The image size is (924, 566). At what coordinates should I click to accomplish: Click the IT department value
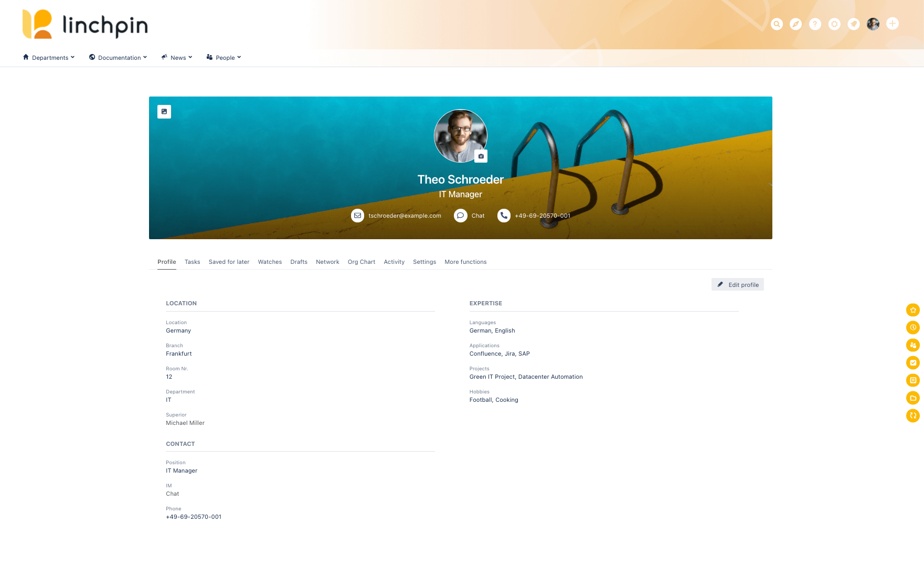168,400
